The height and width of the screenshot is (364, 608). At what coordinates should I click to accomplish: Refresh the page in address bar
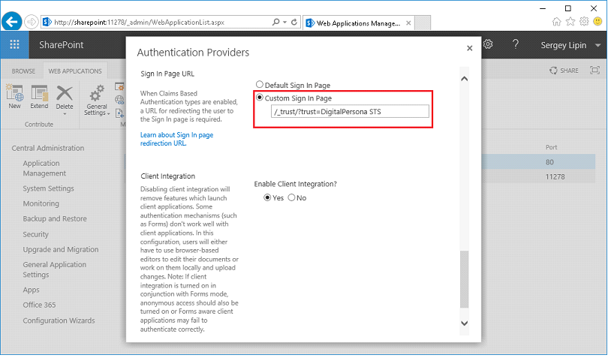click(293, 23)
